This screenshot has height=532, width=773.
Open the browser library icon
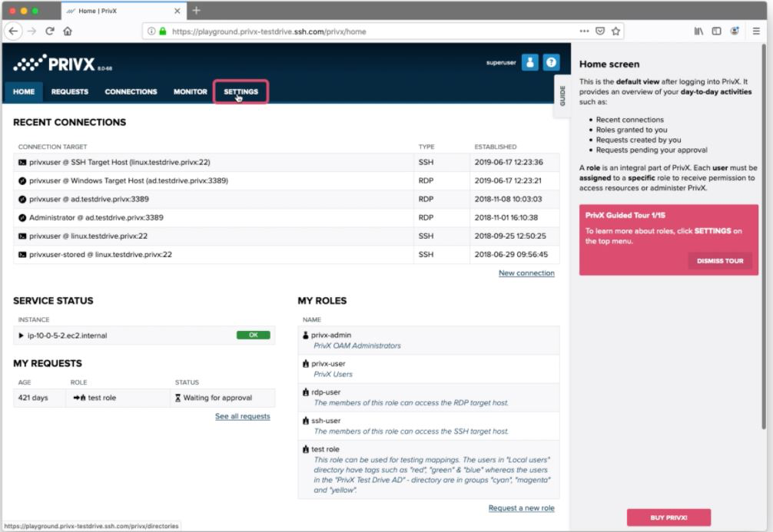pos(698,31)
